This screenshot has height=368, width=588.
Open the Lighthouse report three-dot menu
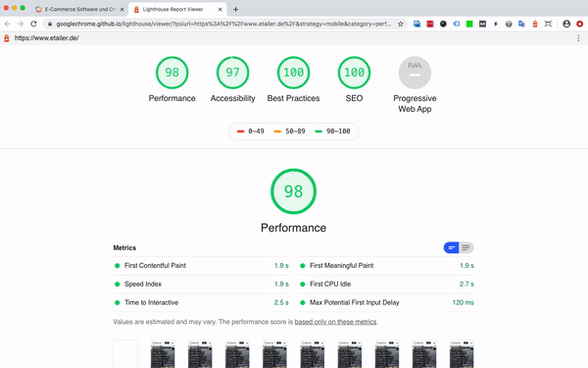pos(578,38)
